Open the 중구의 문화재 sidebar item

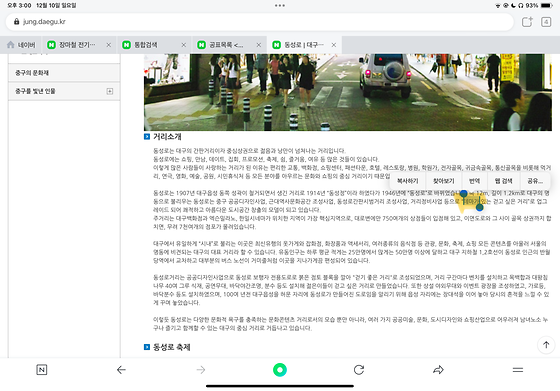tap(64, 73)
